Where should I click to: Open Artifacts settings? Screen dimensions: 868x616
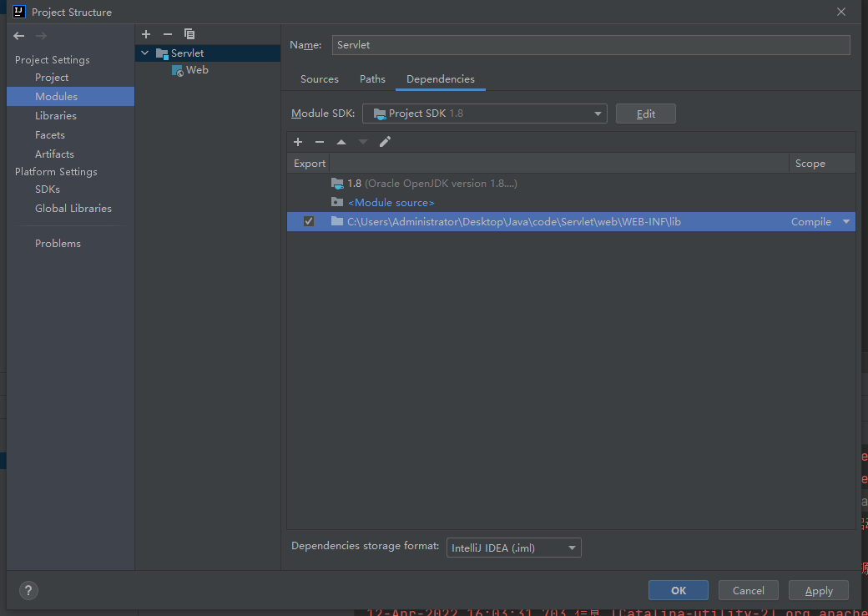pyautogui.click(x=54, y=154)
